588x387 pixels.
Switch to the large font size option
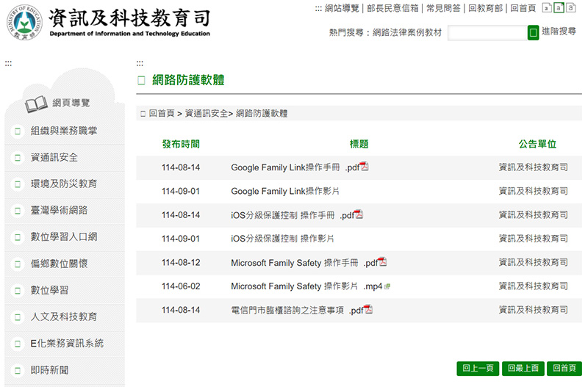pyautogui.click(x=570, y=8)
